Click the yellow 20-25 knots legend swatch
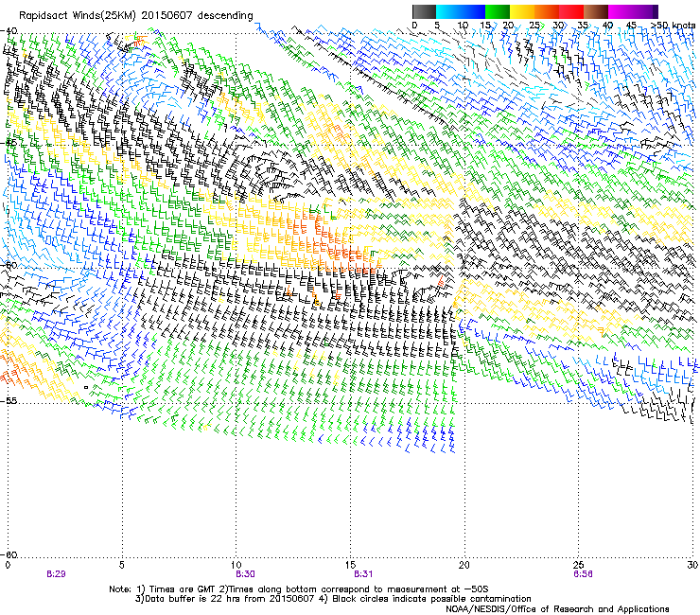This screenshot has height=615, width=700. coord(522,11)
